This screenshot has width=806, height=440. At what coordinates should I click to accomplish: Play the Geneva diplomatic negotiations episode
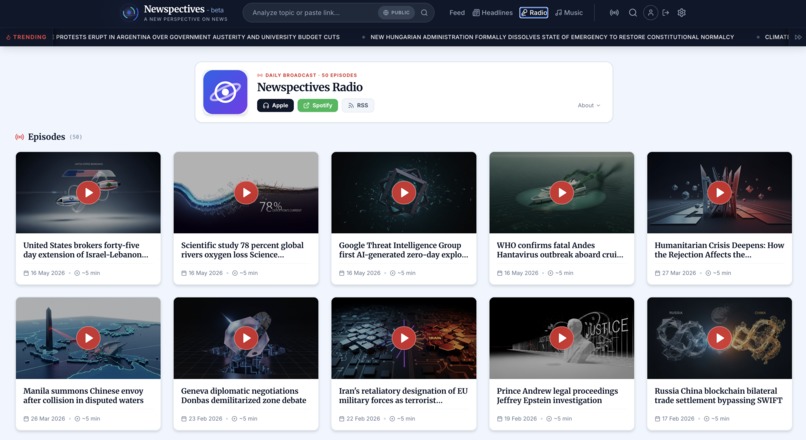246,338
